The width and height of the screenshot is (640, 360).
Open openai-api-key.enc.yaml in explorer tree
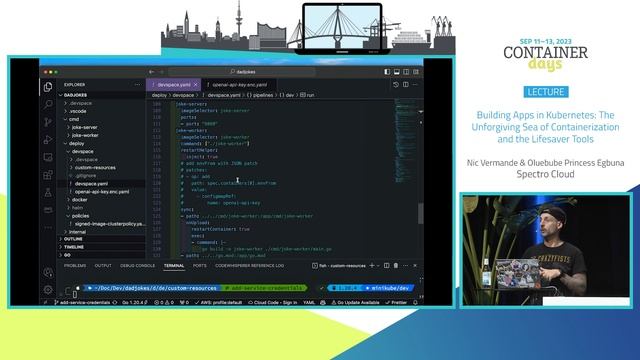pyautogui.click(x=101, y=191)
